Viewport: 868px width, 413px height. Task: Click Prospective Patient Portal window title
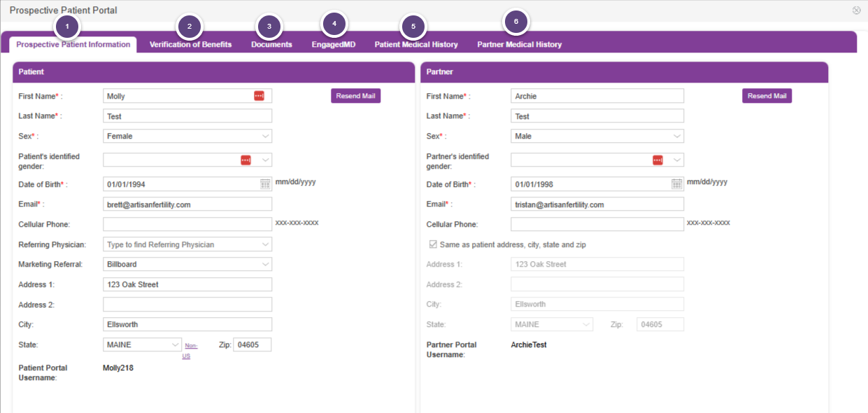tap(64, 10)
